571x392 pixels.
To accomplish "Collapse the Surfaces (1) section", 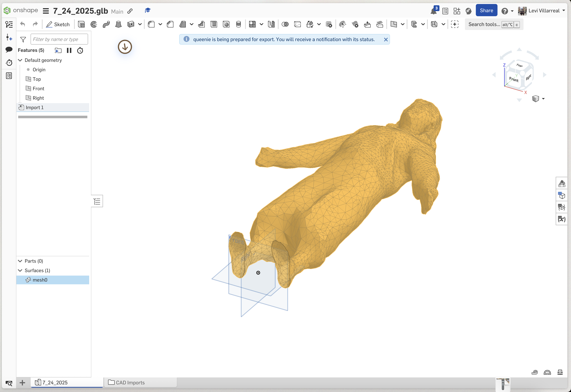I will [x=20, y=270].
